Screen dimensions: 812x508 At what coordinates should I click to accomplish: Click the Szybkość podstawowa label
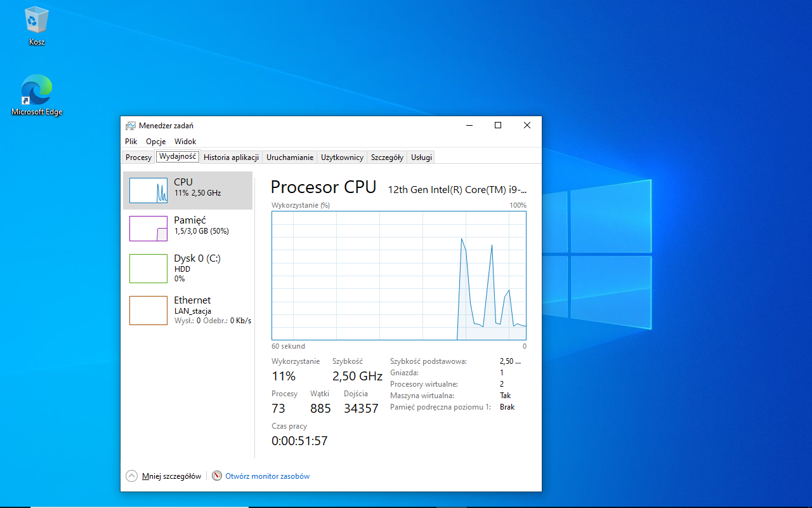428,361
